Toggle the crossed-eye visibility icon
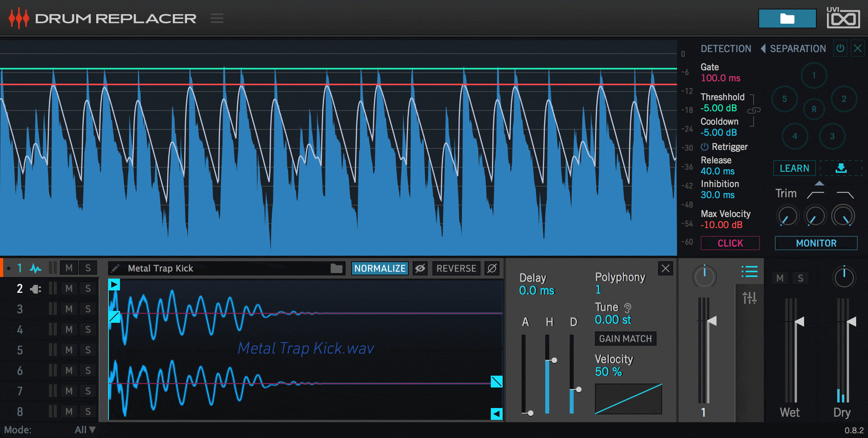The height and width of the screenshot is (438, 868). tap(420, 268)
